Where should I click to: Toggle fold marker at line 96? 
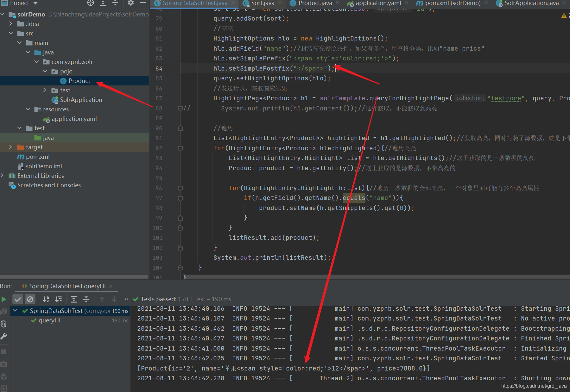(180, 188)
